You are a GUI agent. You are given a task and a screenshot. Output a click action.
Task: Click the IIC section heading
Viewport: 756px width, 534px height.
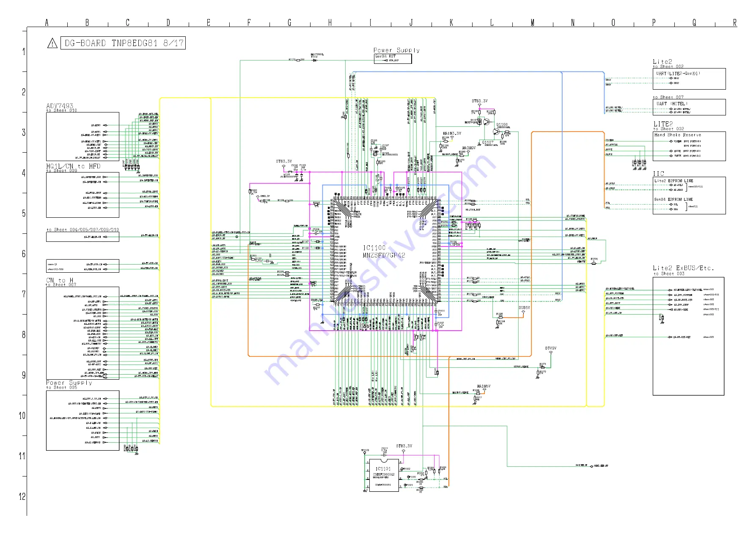pos(659,174)
